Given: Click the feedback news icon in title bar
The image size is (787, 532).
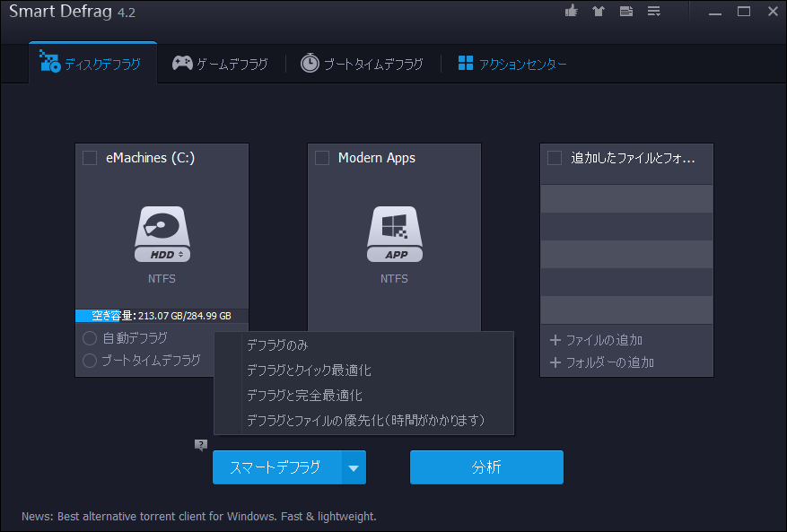Looking at the screenshot, I should tap(625, 11).
